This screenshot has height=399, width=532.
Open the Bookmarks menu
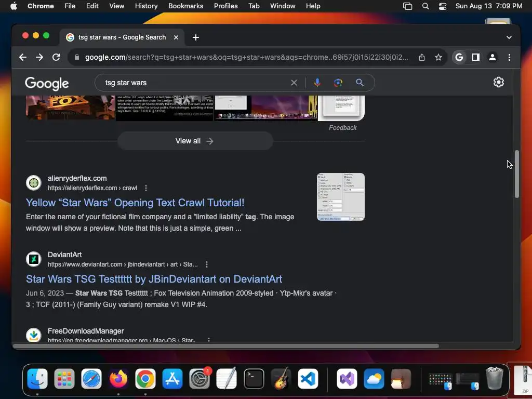point(185,6)
